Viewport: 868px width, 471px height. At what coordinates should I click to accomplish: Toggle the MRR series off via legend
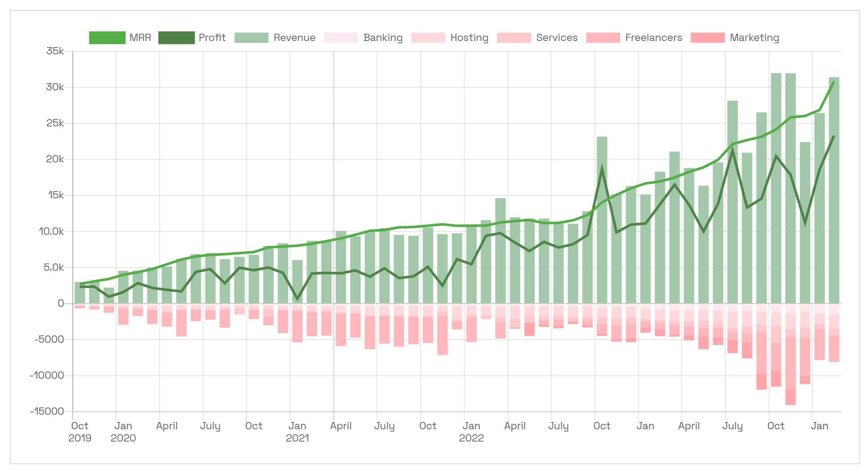pyautogui.click(x=107, y=38)
